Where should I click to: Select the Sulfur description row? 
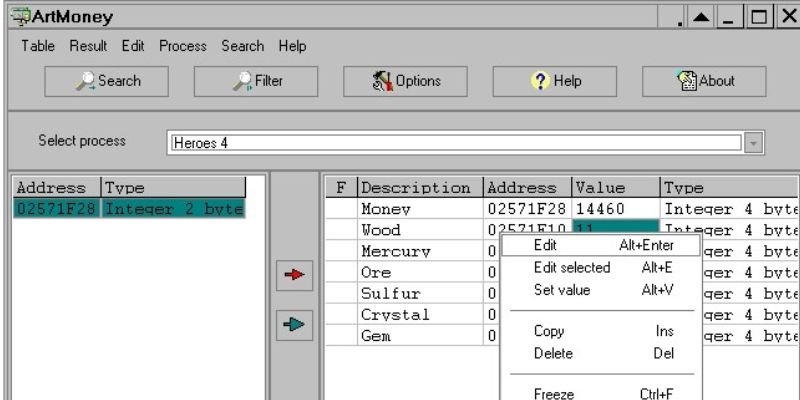(420, 293)
